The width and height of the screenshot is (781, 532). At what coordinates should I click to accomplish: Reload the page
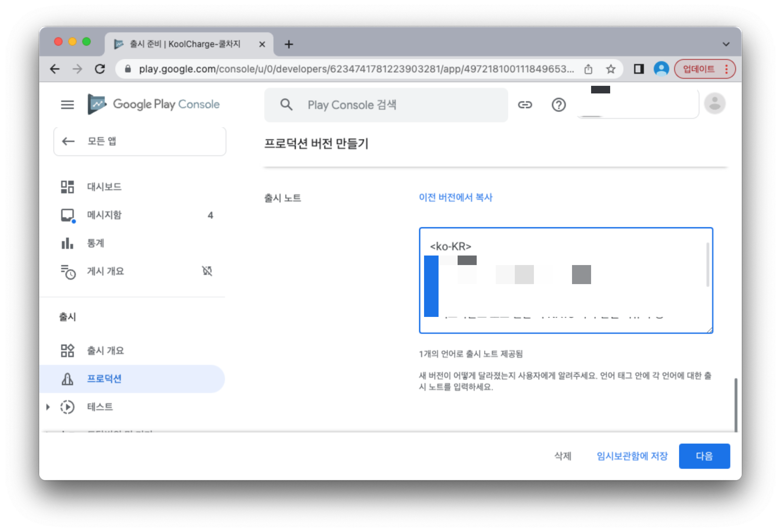pos(100,69)
